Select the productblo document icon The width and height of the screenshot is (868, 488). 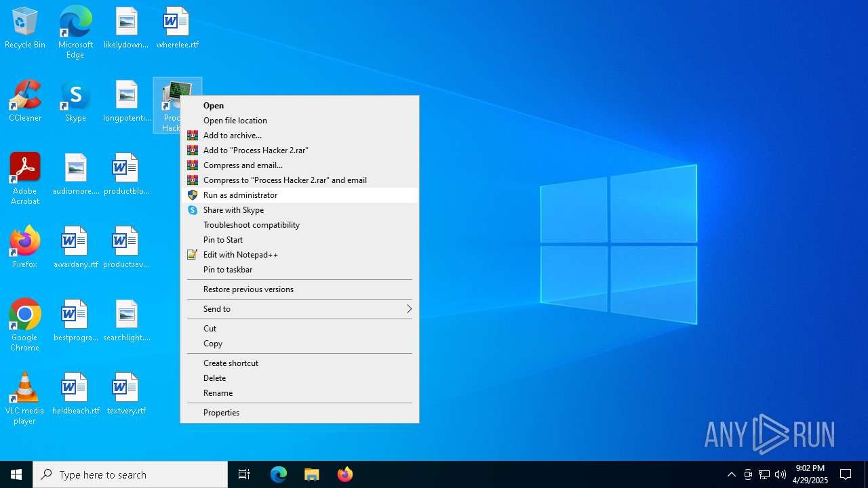(127, 174)
